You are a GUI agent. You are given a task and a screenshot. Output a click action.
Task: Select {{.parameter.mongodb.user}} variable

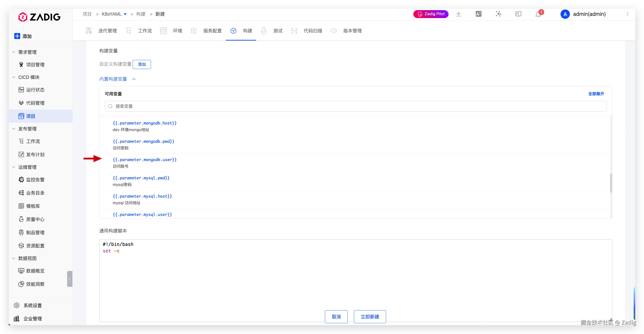click(145, 160)
